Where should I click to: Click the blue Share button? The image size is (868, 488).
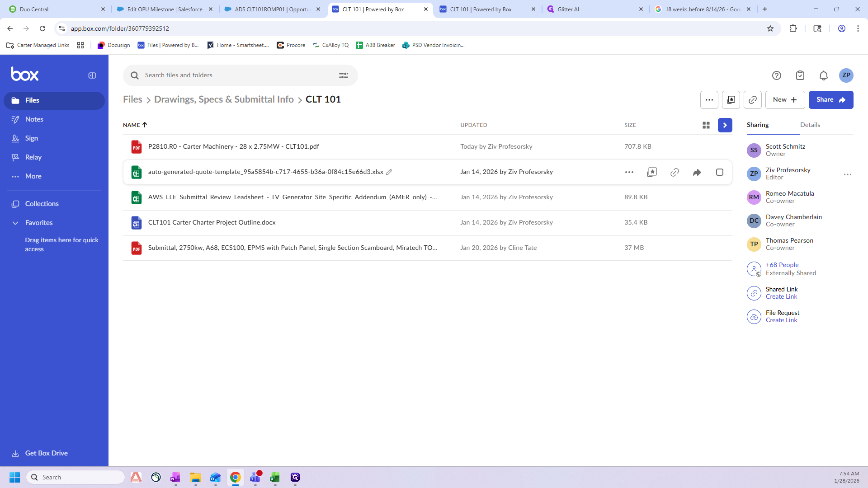click(x=830, y=100)
